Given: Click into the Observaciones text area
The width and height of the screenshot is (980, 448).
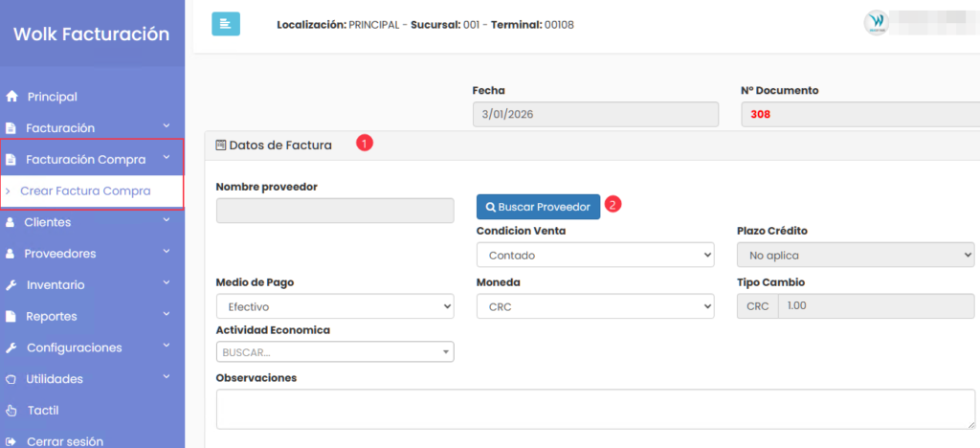Looking at the screenshot, I should point(593,410).
